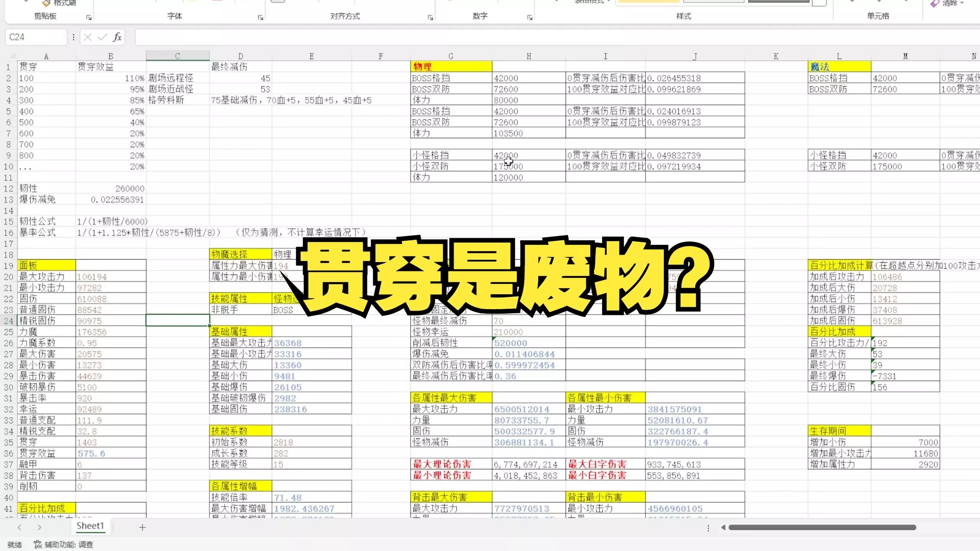Click the Clear eraser icon
980x551 pixels.
point(935,3)
